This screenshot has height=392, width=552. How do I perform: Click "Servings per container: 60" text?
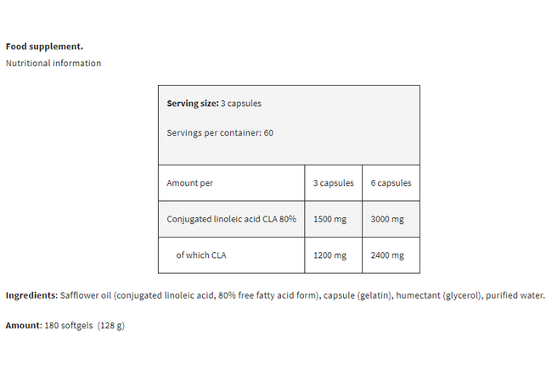[x=220, y=132]
